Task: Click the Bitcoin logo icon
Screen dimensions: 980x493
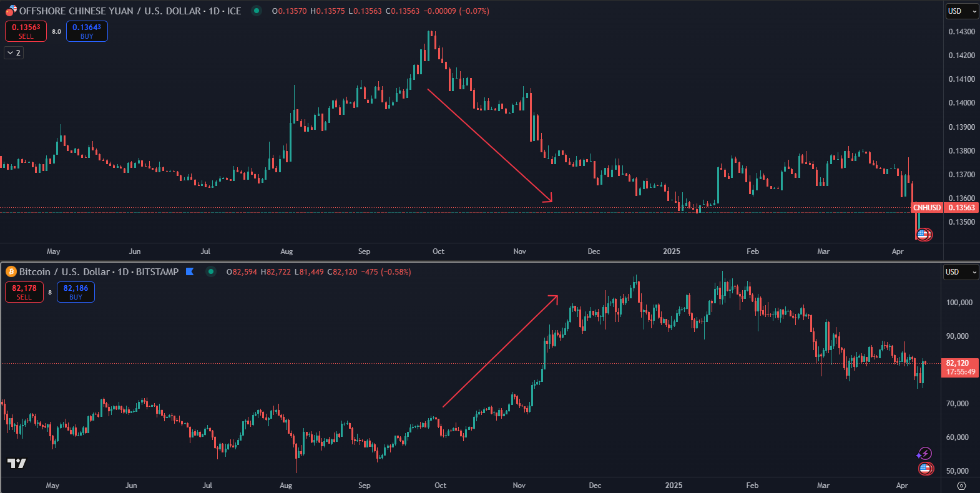Action: coord(11,271)
